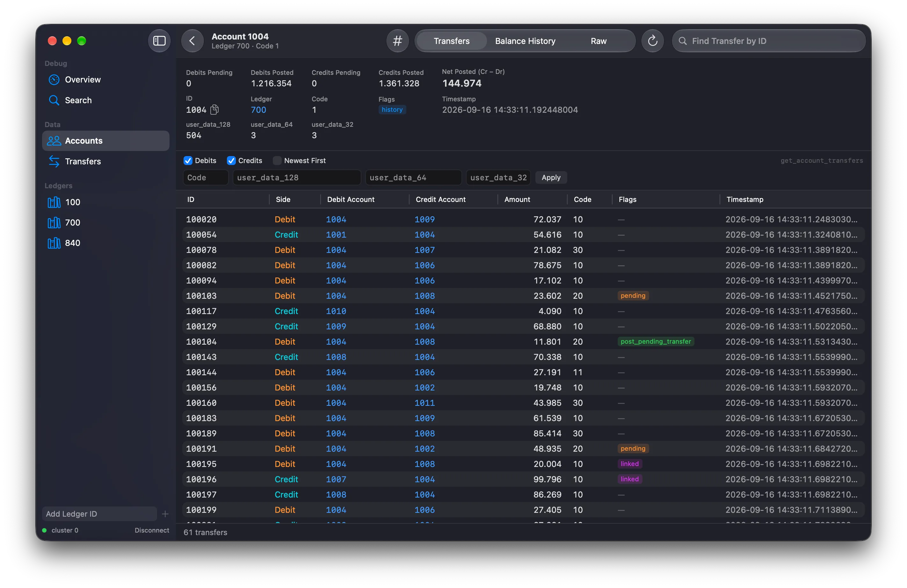Click the 61 transfers status text
This screenshot has height=588, width=907.
coord(205,532)
